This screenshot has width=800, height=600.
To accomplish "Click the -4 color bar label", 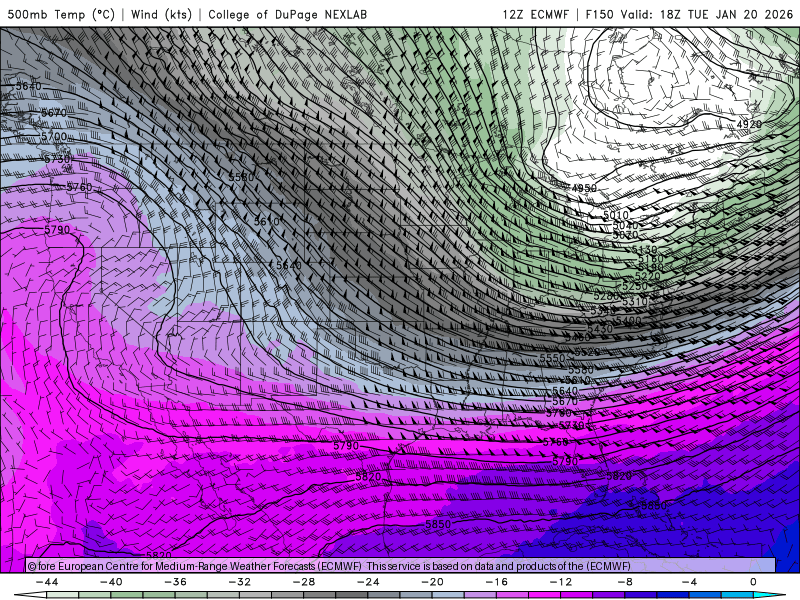I will pyautogui.click(x=690, y=582).
